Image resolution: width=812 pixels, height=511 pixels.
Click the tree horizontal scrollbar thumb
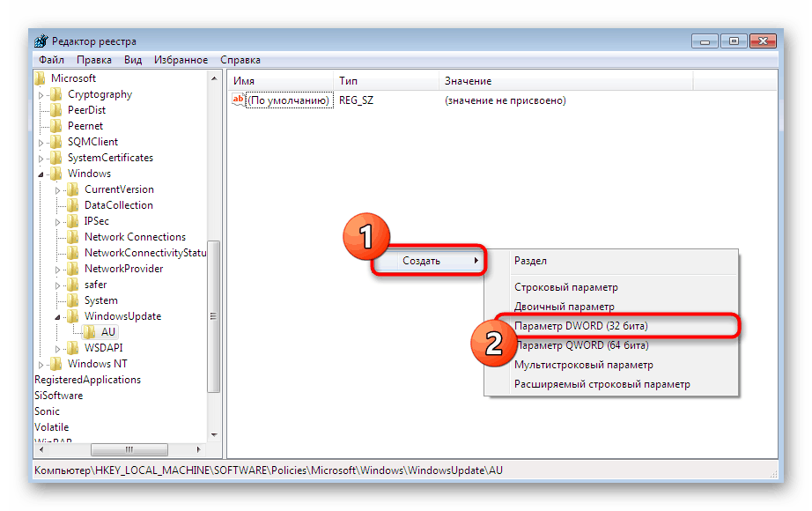pos(129,450)
